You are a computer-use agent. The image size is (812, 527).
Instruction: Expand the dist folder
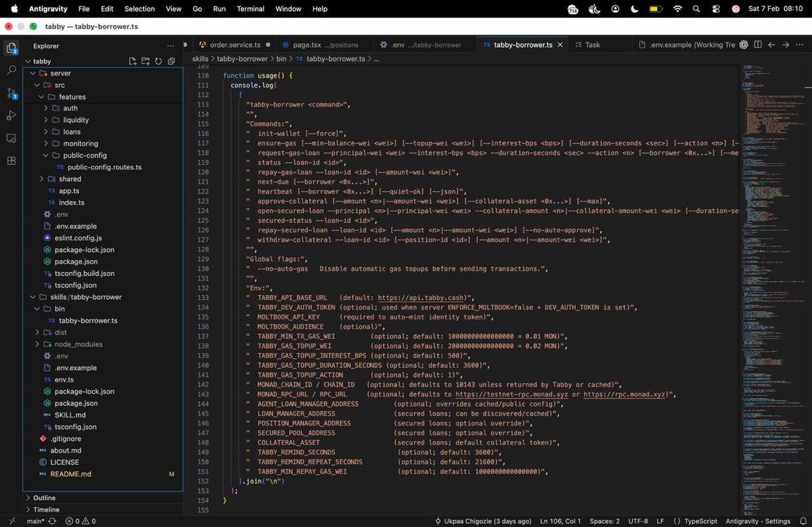point(61,332)
